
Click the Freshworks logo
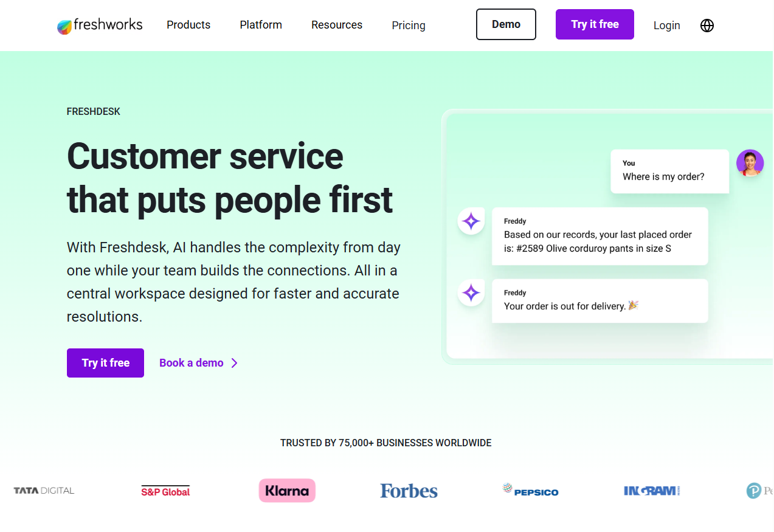pos(100,26)
